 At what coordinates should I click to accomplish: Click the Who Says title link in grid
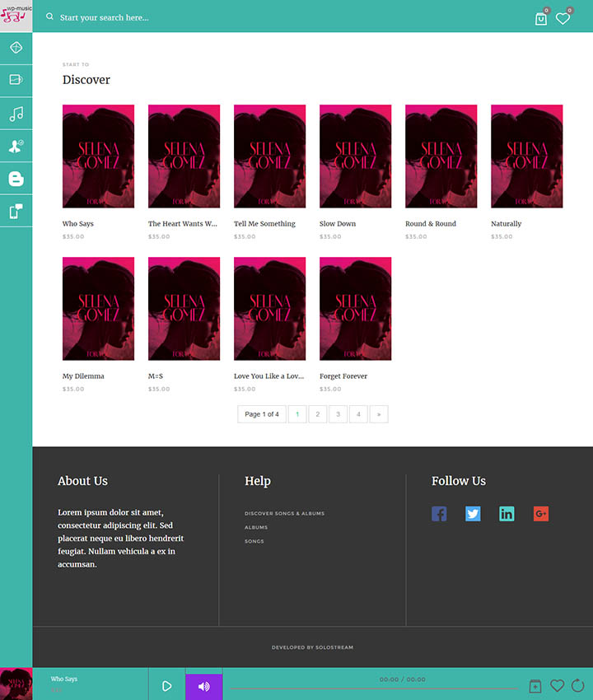point(78,224)
